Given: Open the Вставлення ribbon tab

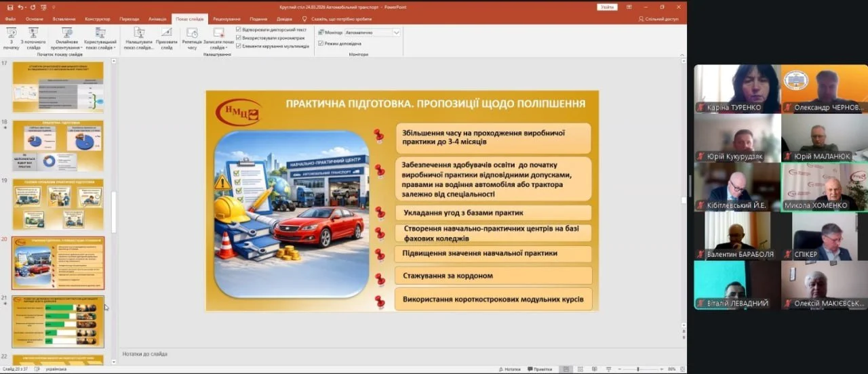Looking at the screenshot, I should click(64, 19).
